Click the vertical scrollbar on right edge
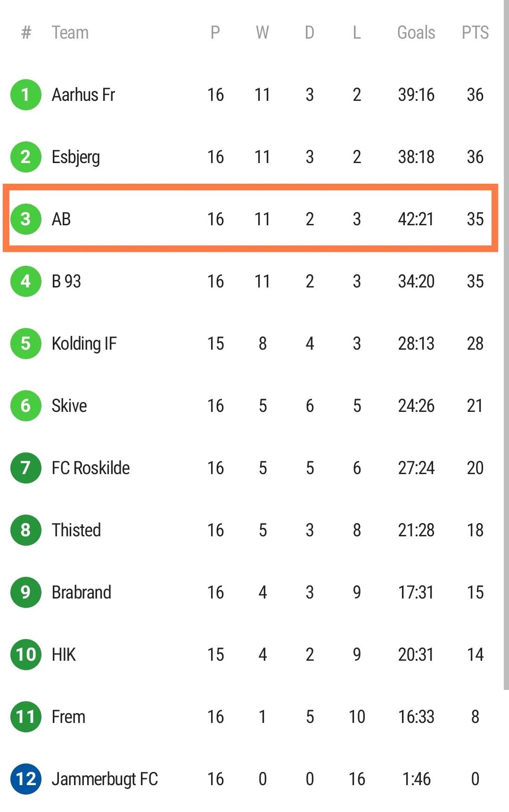The height and width of the screenshot is (812, 509). pyautogui.click(x=506, y=344)
